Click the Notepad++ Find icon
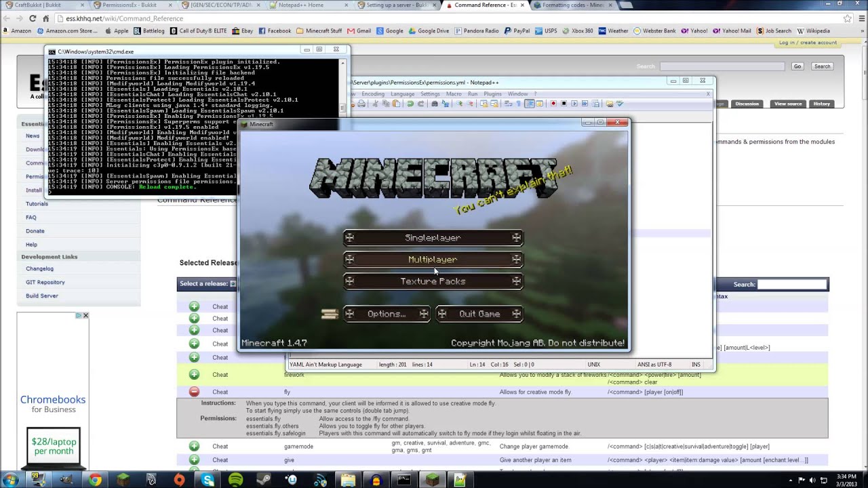Screen dimensions: 868x488 [x=435, y=104]
